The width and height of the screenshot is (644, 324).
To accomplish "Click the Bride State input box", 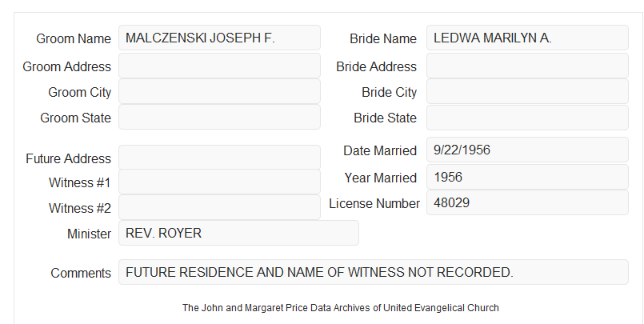I will (x=527, y=118).
